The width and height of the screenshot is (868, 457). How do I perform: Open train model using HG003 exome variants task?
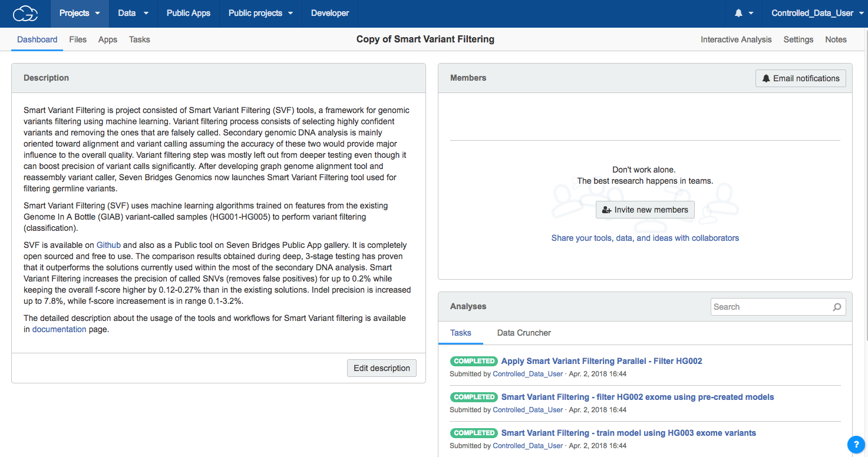629,433
